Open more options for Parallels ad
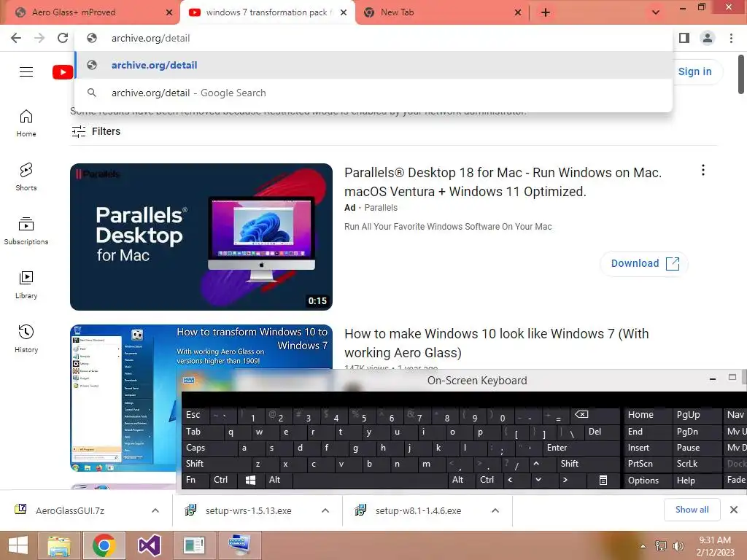This screenshot has width=747, height=560. point(703,171)
